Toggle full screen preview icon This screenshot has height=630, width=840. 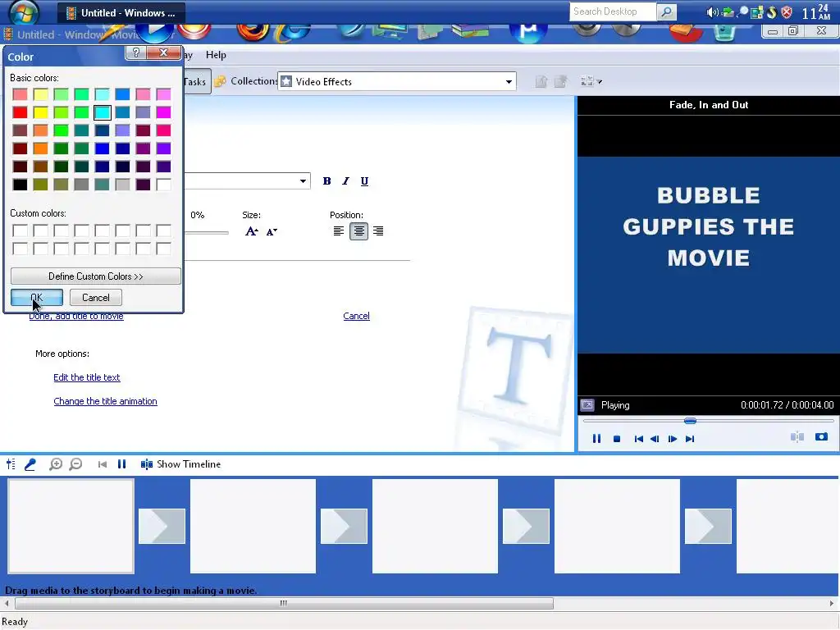click(587, 405)
